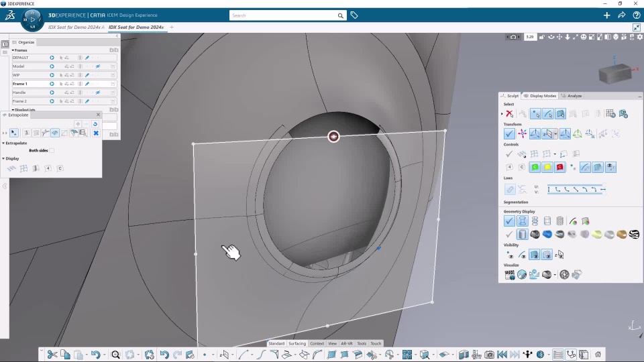Open help question mark icon

pos(636,15)
